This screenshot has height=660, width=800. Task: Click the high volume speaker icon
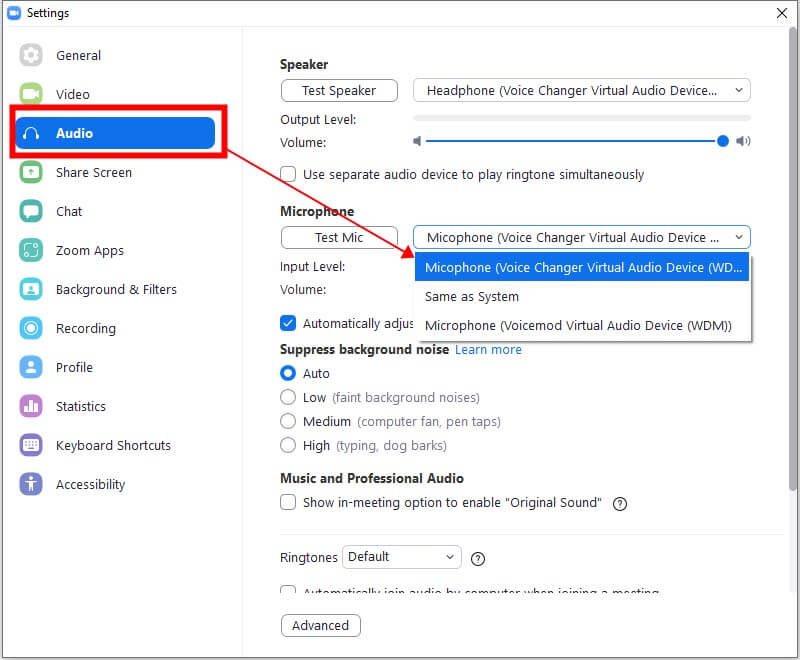(x=743, y=141)
